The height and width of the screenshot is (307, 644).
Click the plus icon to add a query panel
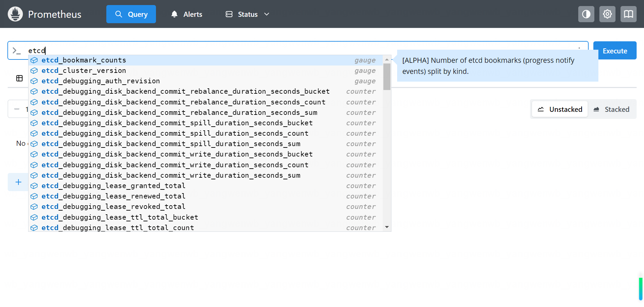[18, 182]
